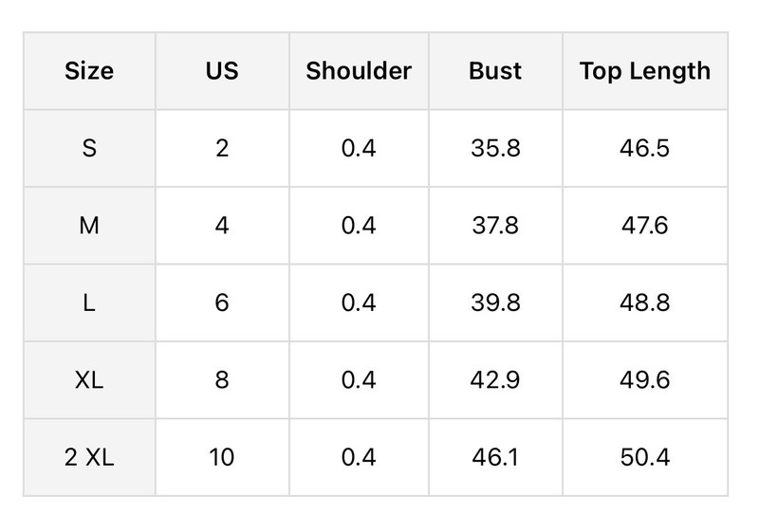The image size is (759, 532).
Task: Click the top length value 50.4
Action: [645, 457]
